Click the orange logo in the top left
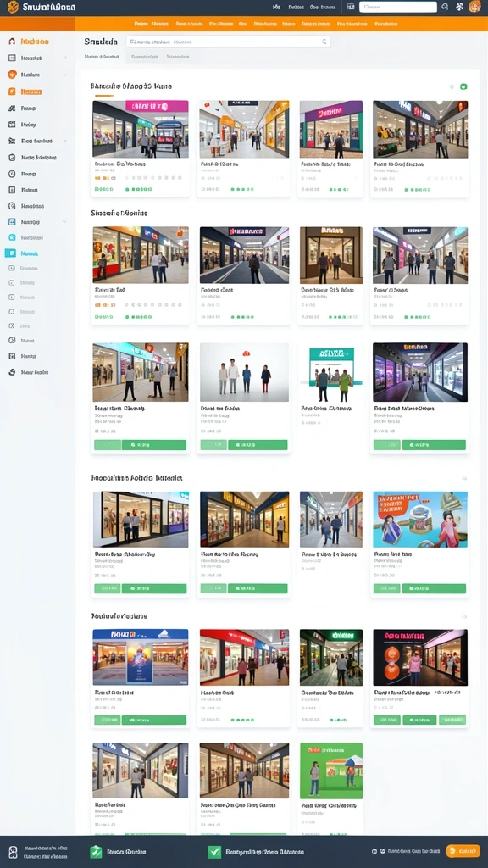Viewport: 488px width, 868px height. coord(13,7)
